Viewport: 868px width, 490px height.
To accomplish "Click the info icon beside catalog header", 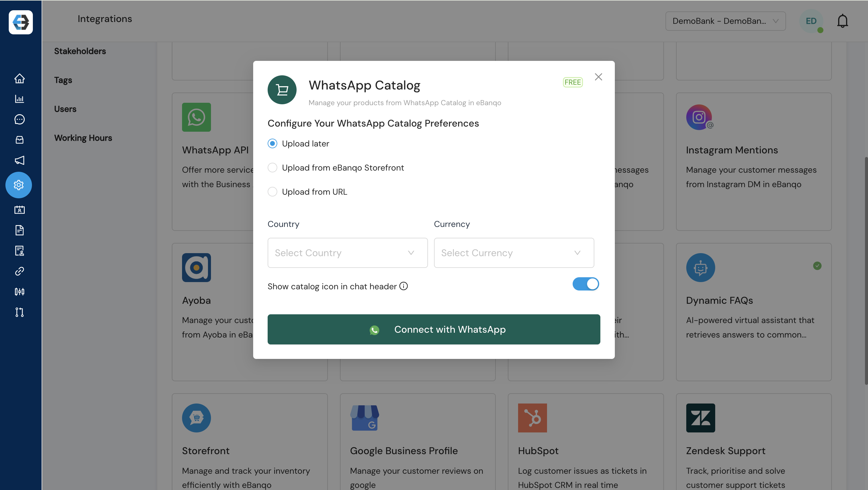I will [x=403, y=286].
